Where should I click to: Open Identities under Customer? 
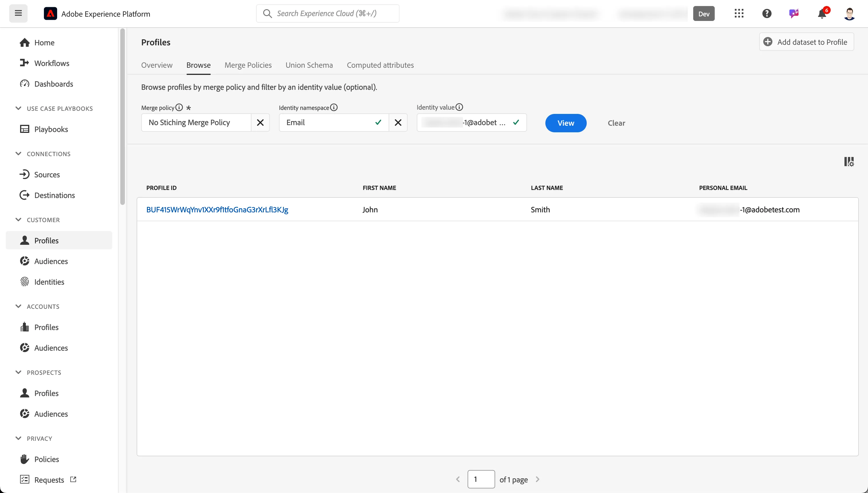click(59, 282)
